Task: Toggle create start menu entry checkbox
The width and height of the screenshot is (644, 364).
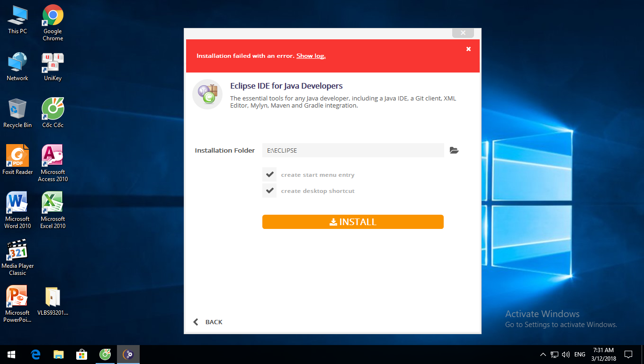Action: 269,174
